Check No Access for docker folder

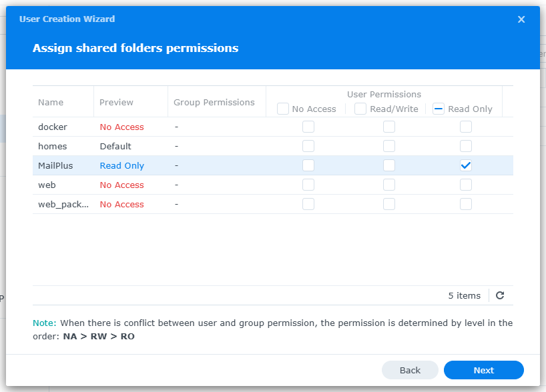pos(308,127)
